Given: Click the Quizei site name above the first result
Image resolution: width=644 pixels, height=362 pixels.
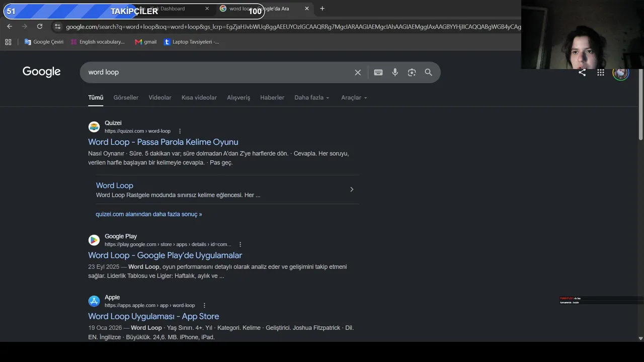Looking at the screenshot, I should [x=113, y=123].
